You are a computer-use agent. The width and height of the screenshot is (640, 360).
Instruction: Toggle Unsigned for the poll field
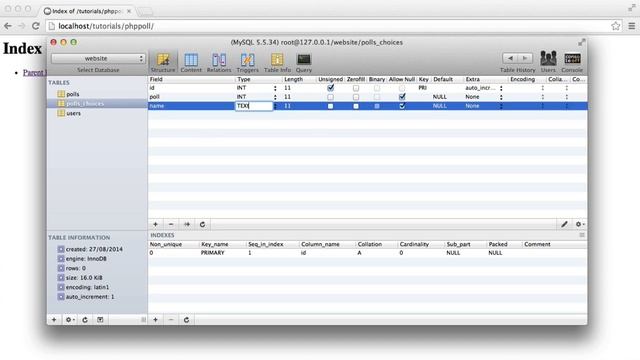(330, 97)
